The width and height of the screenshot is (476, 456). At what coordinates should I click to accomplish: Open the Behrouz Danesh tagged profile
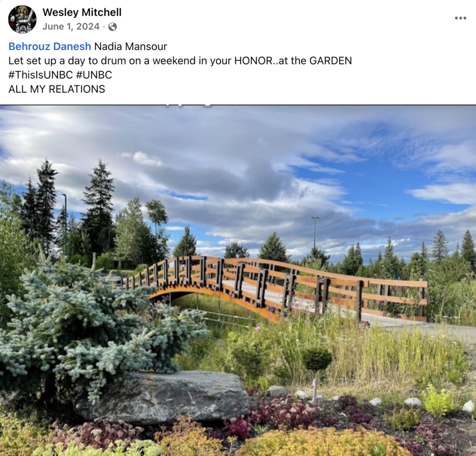[50, 46]
